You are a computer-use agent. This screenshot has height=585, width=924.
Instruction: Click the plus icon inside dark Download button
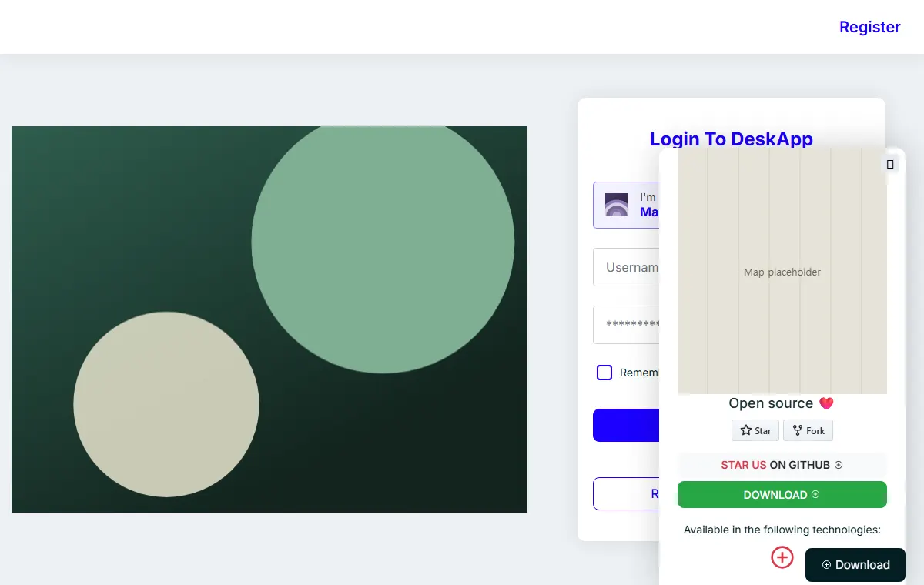(x=826, y=565)
